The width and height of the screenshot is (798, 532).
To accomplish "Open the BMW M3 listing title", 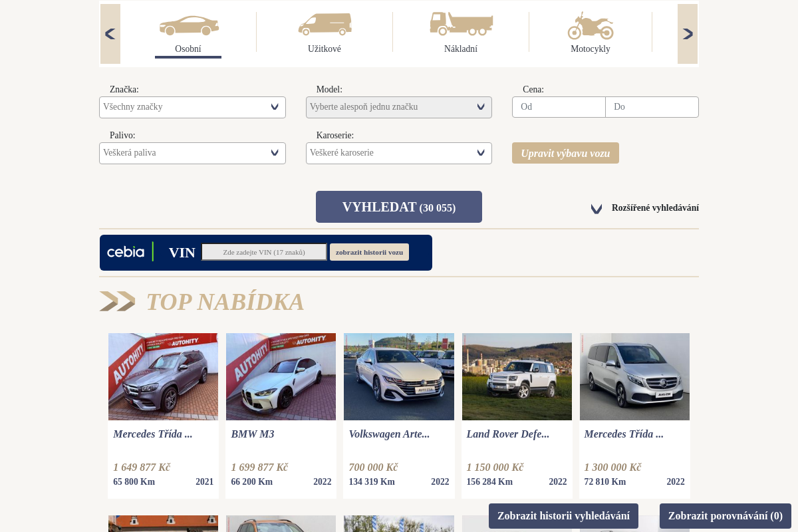I will 253,434.
